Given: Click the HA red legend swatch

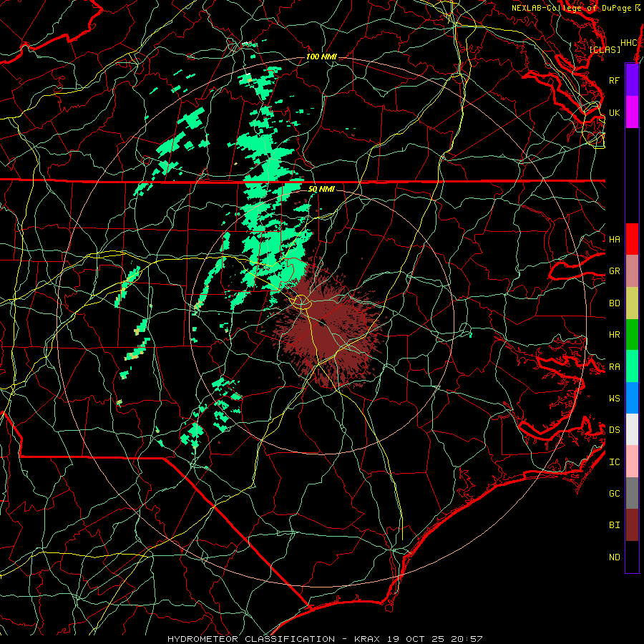Looking at the screenshot, I should pyautogui.click(x=632, y=239).
